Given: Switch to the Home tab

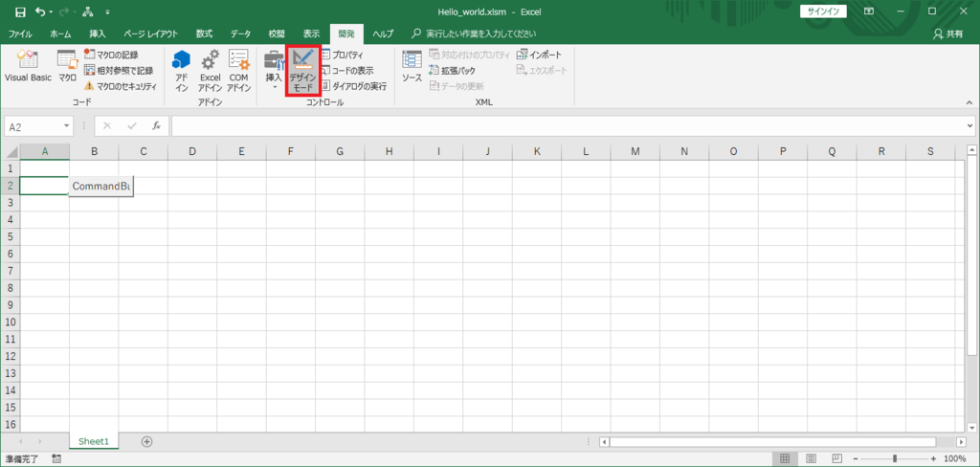Looking at the screenshot, I should point(60,33).
